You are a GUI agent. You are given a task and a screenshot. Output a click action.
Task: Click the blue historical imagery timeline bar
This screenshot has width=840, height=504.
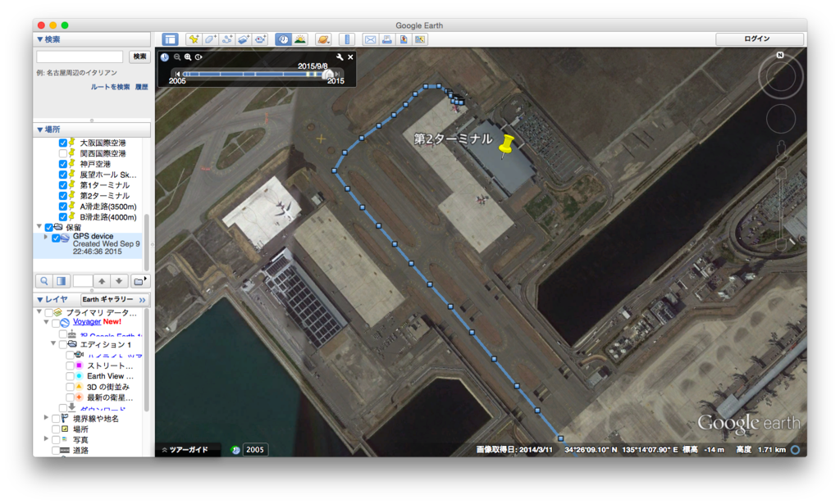point(254,74)
